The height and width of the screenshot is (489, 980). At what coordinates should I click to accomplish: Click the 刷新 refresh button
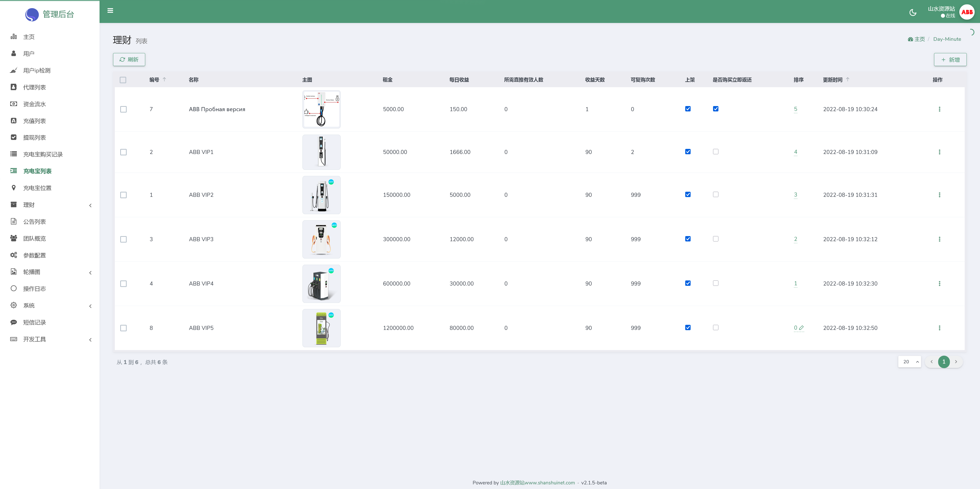pos(129,60)
